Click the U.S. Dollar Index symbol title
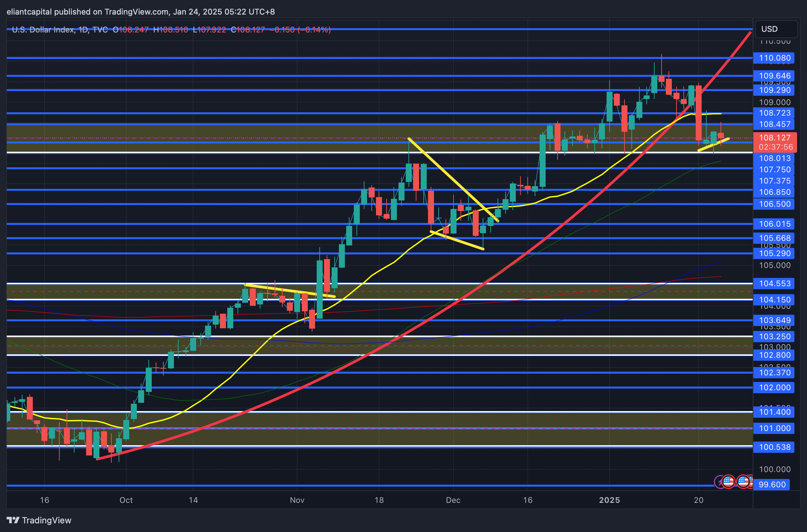 (42, 30)
